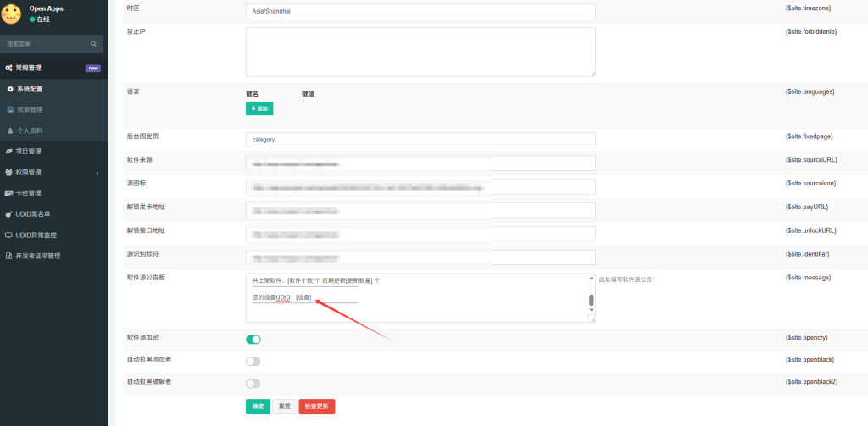This screenshot has height=426, width=868.
Task: Click the 'new' badge on 常规管理
Action: 93,68
